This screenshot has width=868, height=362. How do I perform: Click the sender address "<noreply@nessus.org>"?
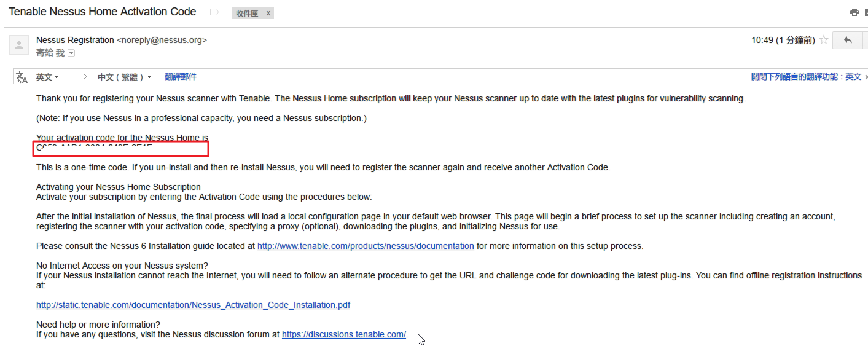pyautogui.click(x=162, y=40)
